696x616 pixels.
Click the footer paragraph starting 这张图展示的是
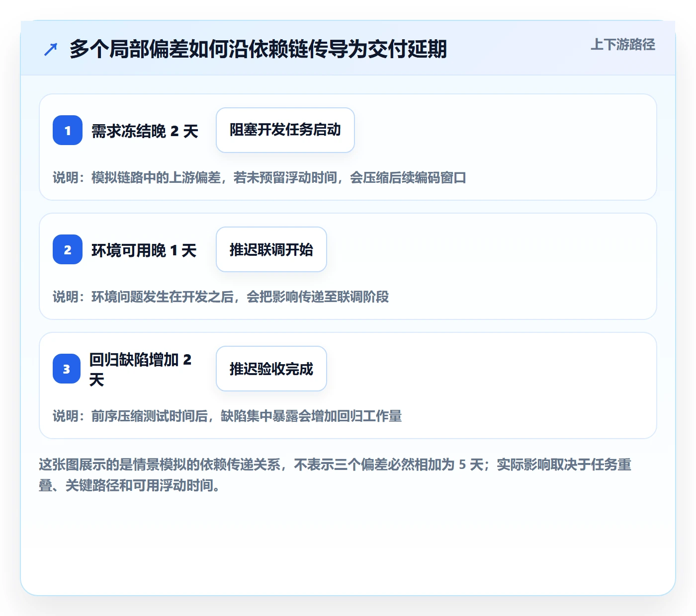[335, 475]
